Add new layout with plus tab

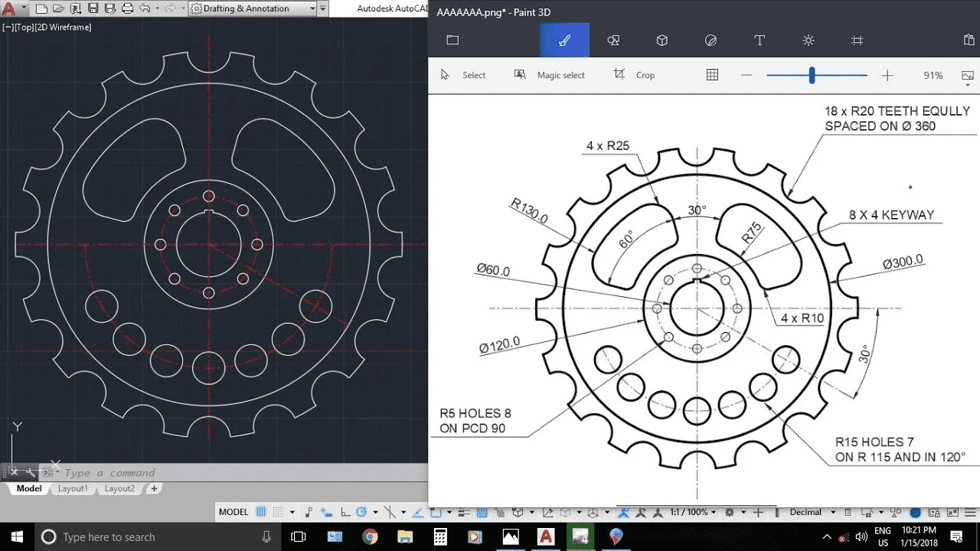(x=154, y=488)
